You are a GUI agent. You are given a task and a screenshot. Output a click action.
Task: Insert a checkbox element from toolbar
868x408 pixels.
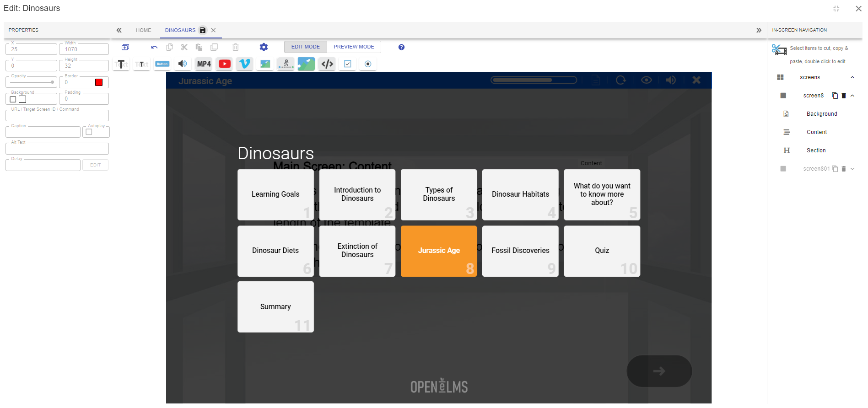[348, 64]
